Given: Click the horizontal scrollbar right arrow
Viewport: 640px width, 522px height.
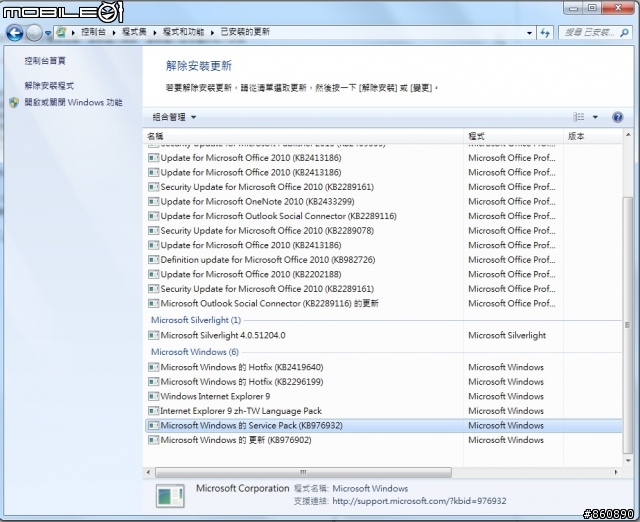Looking at the screenshot, I should pos(616,472).
